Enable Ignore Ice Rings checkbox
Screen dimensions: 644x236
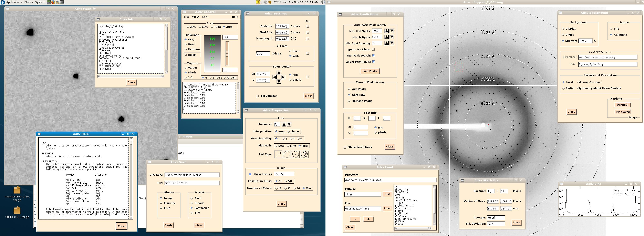point(374,50)
